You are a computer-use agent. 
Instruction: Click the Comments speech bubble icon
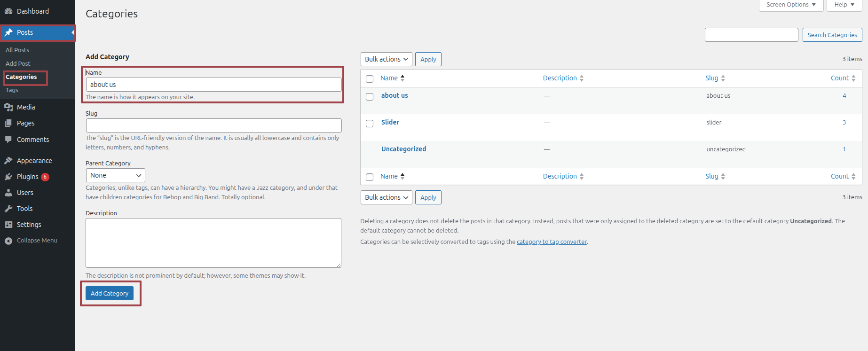(8, 140)
